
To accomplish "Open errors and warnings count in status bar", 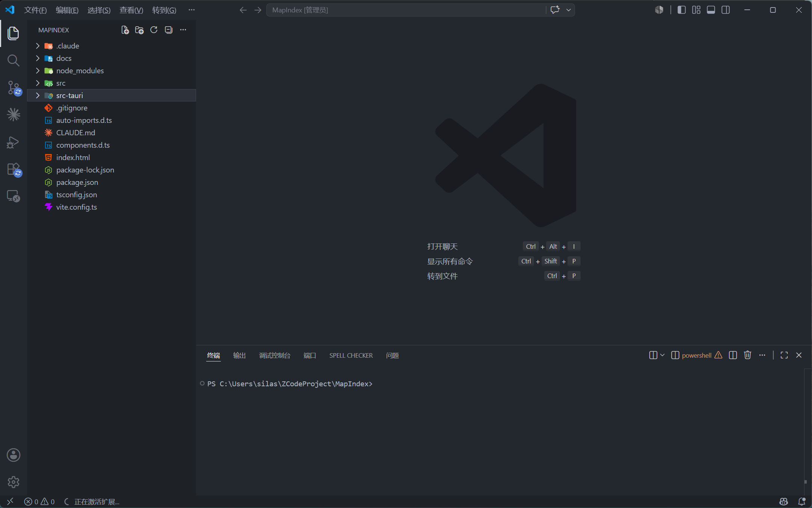I will (39, 502).
